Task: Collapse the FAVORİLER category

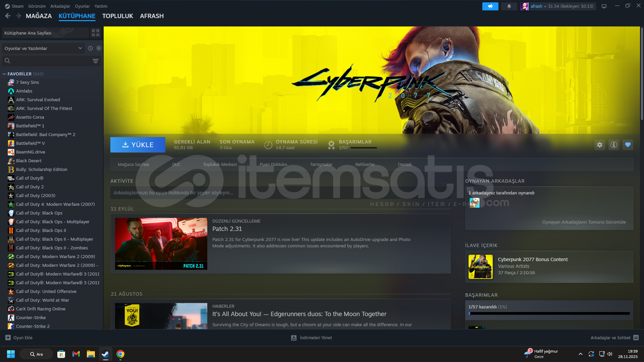Action: click(4, 74)
